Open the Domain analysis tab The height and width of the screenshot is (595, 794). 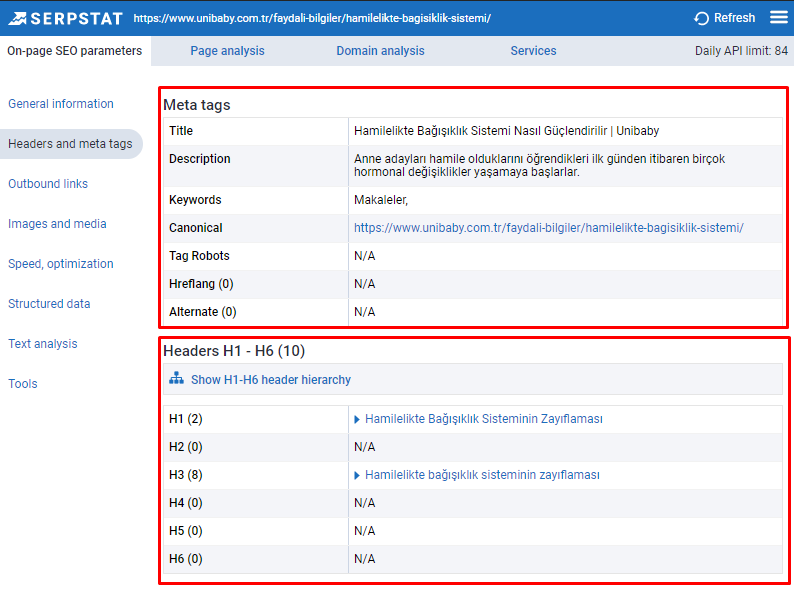pos(380,51)
